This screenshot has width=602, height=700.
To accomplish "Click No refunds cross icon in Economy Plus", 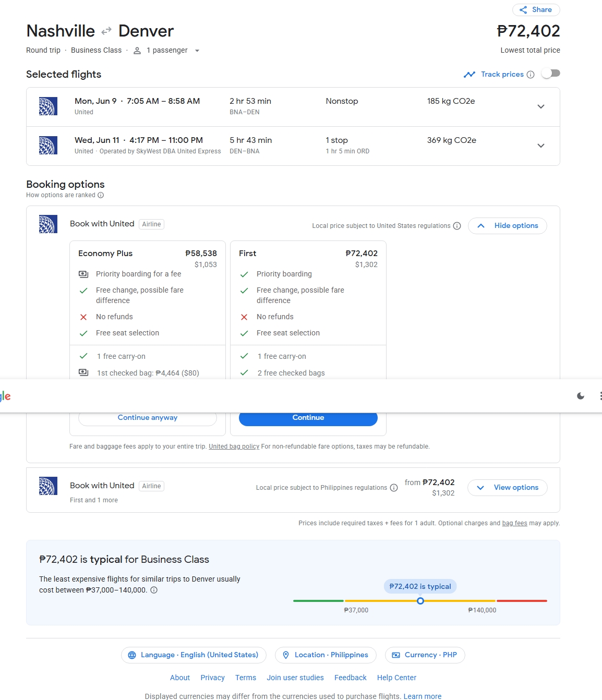I will coord(83,317).
